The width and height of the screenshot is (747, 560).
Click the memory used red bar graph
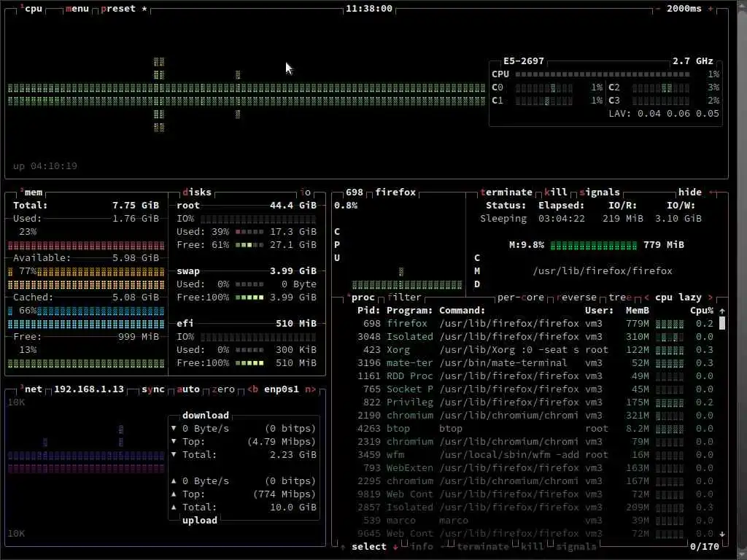click(86, 245)
